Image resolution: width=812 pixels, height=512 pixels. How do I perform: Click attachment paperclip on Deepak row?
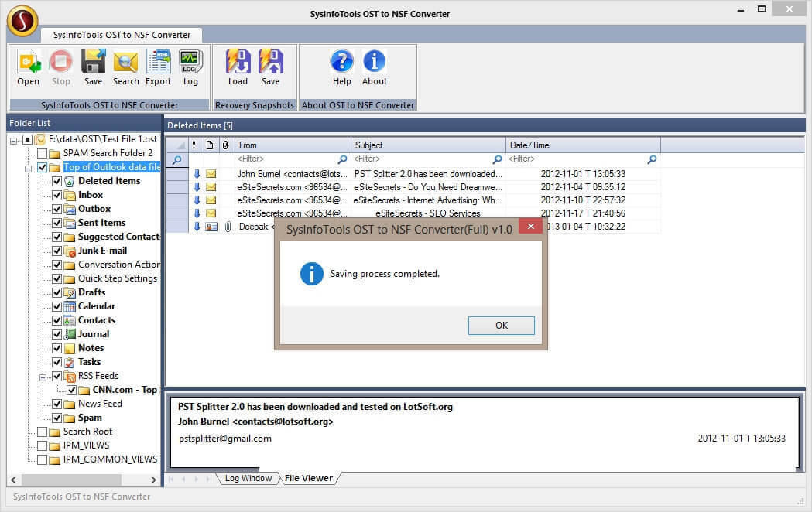pyautogui.click(x=228, y=227)
